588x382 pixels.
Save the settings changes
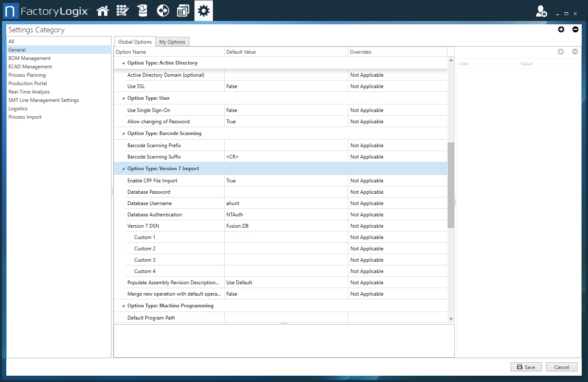[x=526, y=367]
